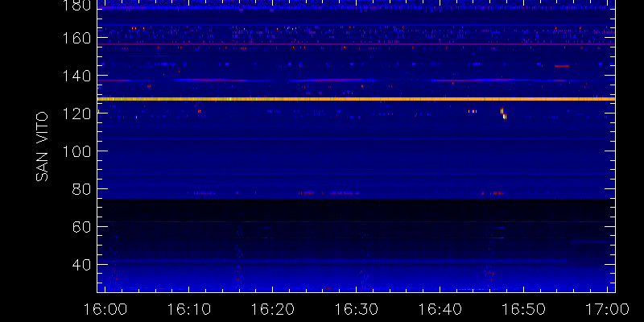The width and height of the screenshot is (644, 322).
Task: Click the bright burst feature near 16:48
Action: point(503,114)
